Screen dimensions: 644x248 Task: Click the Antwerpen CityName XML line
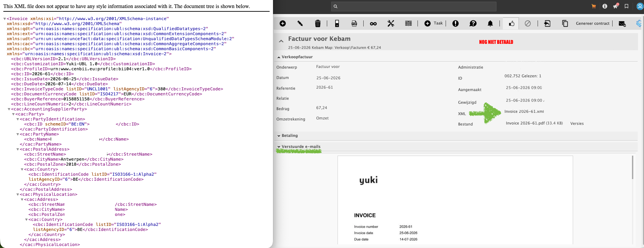pos(74,159)
